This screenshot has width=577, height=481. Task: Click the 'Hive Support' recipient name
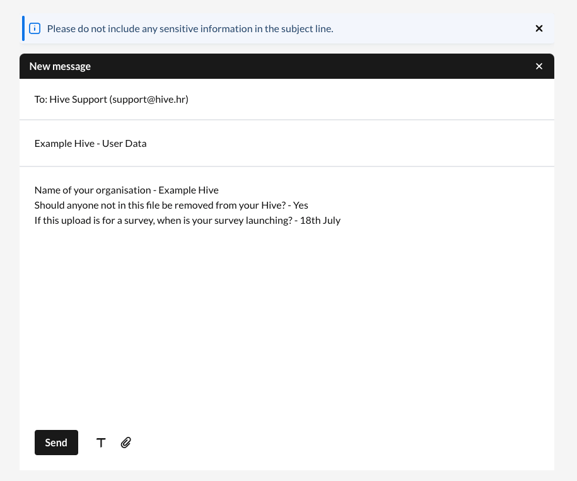point(78,99)
